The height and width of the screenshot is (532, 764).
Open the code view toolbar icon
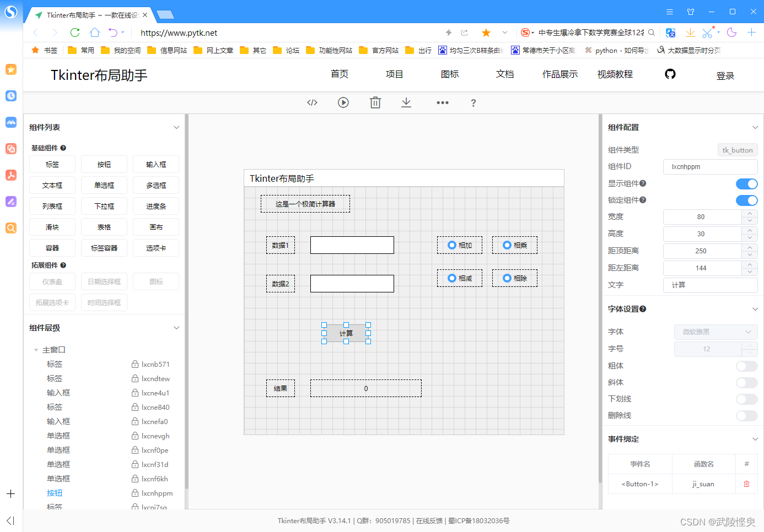click(312, 102)
